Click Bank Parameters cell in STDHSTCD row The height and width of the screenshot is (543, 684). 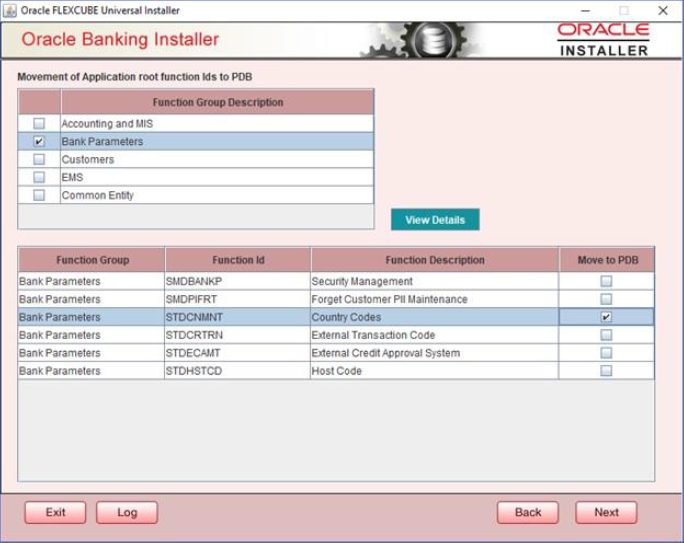(x=91, y=371)
